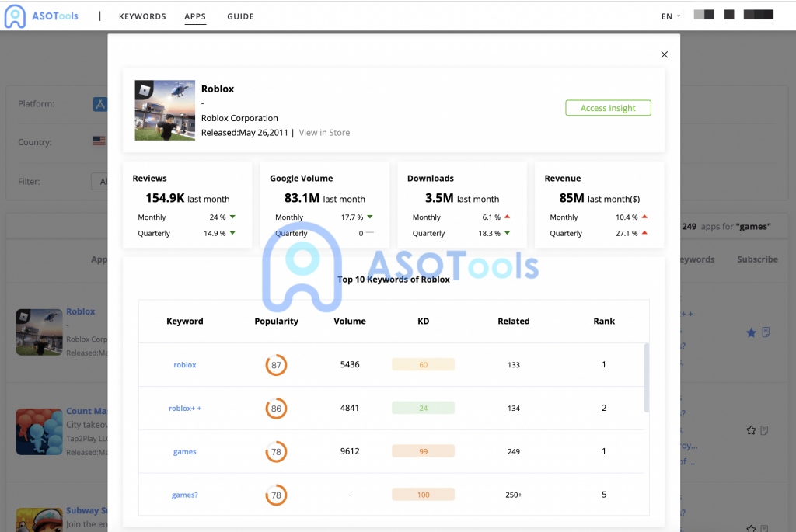Open the View in Store link
This screenshot has height=532, width=796.
[x=324, y=132]
